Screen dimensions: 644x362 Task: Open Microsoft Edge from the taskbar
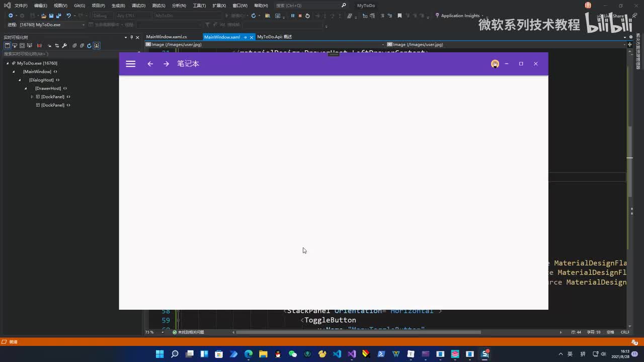pos(249,354)
